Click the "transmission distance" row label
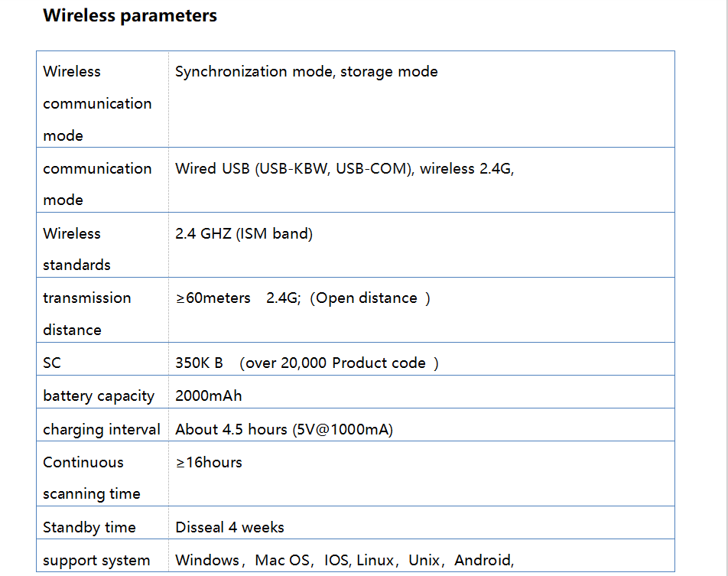Image resolution: width=728 pixels, height=576 pixels. [86, 314]
